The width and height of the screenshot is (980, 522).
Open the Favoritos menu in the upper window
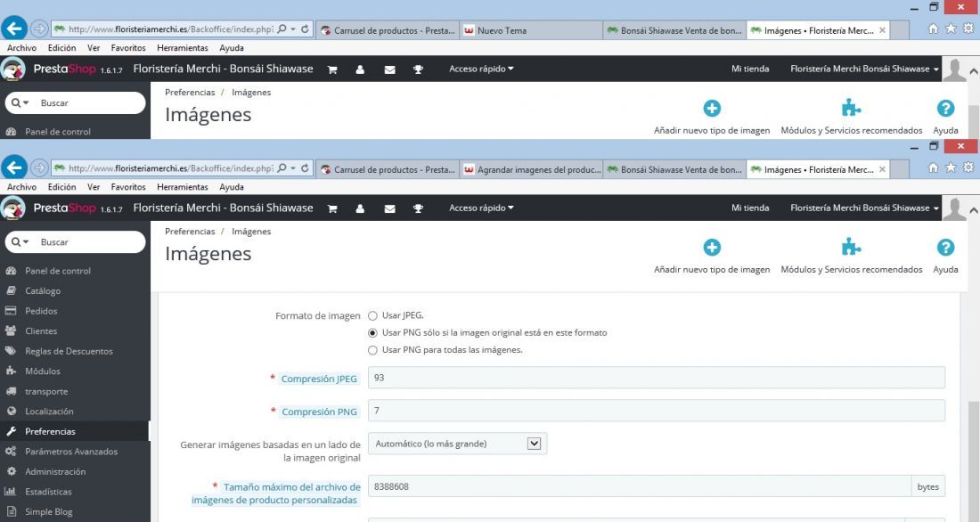pos(128,47)
